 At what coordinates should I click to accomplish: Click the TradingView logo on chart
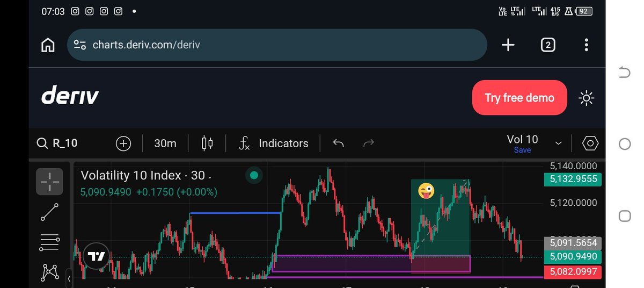(x=97, y=256)
